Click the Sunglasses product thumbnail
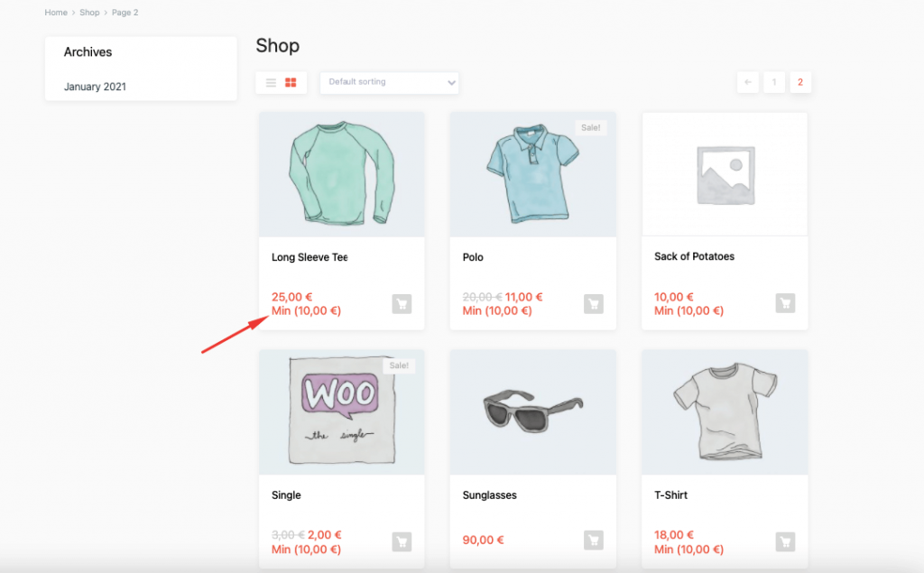924x573 pixels. (x=532, y=411)
